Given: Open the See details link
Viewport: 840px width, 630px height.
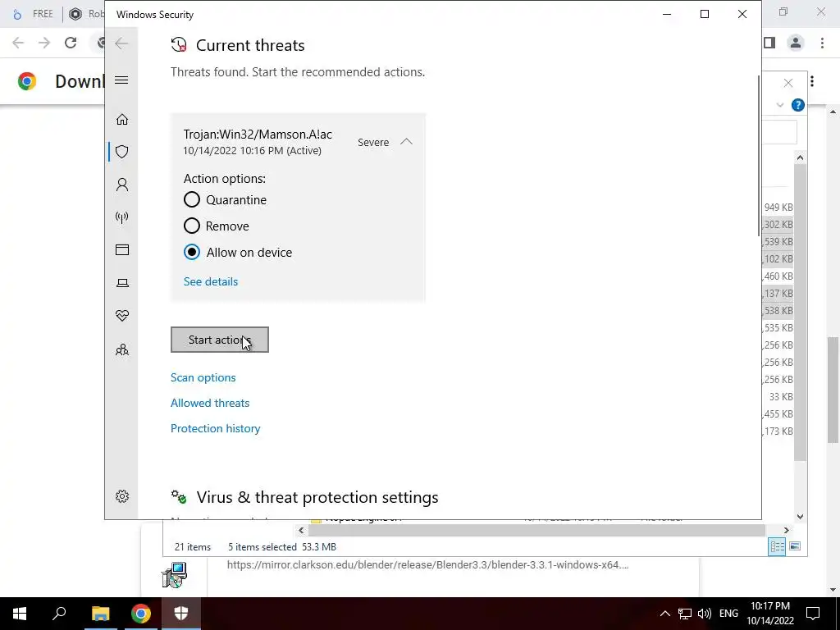Looking at the screenshot, I should [211, 282].
